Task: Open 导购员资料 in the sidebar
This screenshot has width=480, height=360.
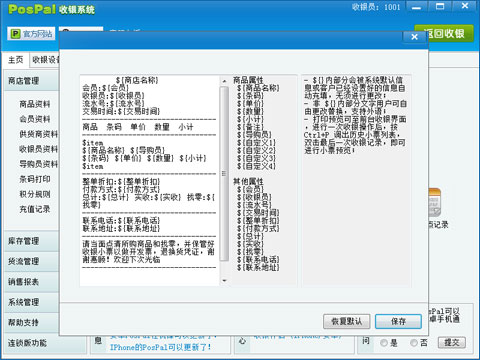Action: (39, 164)
